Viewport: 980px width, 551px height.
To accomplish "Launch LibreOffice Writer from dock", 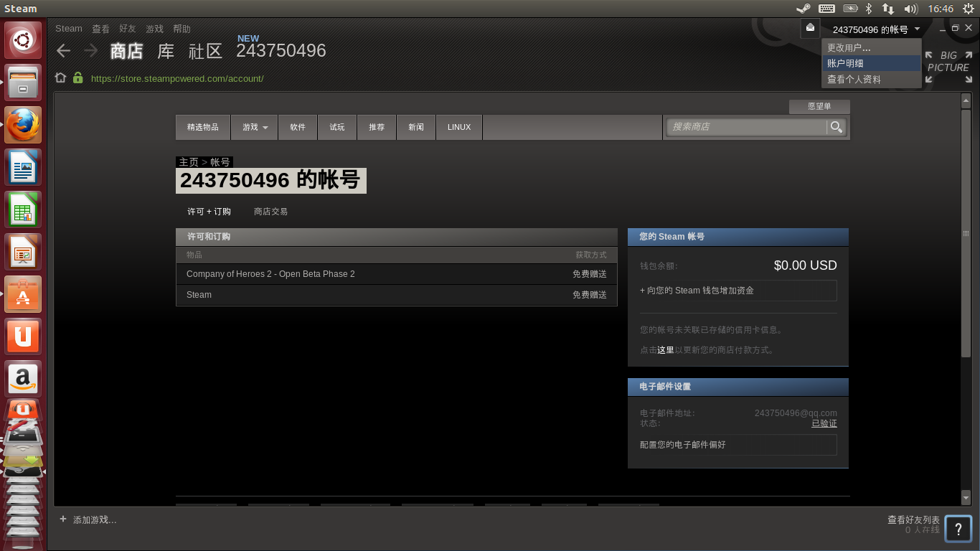I will (x=24, y=167).
